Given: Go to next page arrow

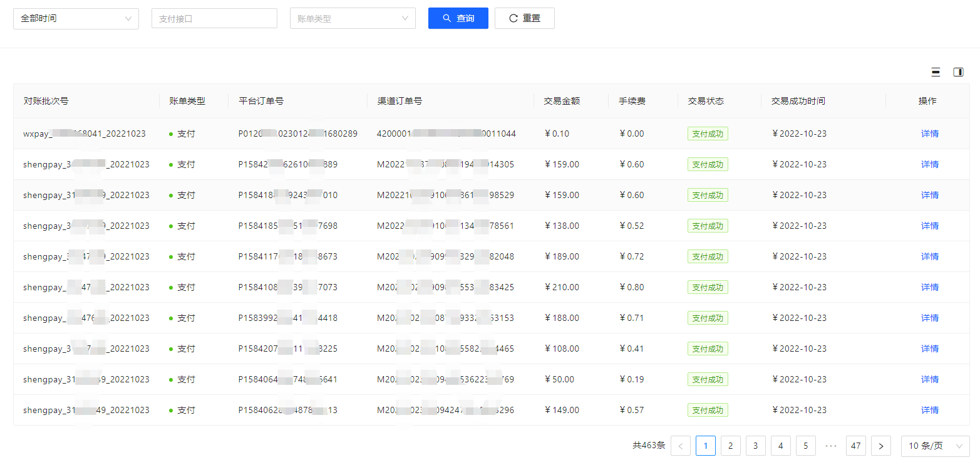Looking at the screenshot, I should click(x=881, y=446).
